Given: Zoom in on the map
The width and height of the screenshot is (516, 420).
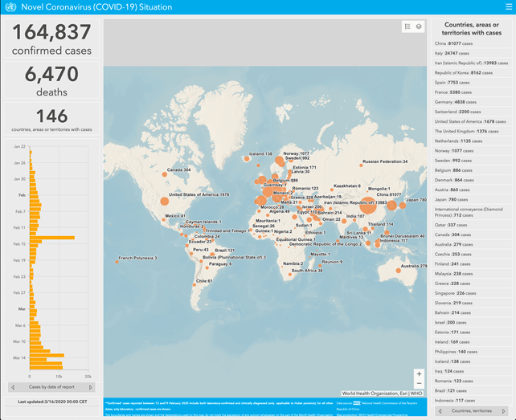Looking at the screenshot, I should tap(419, 374).
